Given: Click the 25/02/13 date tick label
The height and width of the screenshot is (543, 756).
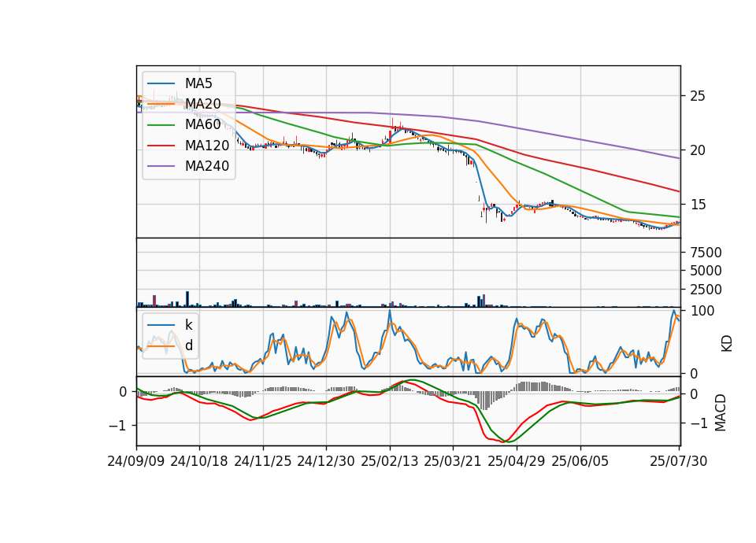Looking at the screenshot, I should tap(390, 461).
